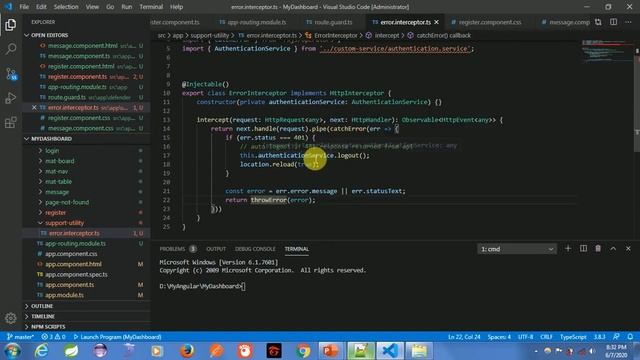Screen dimensions: 640x360
Task: Create a new terminal with plus icon
Action: [568, 249]
